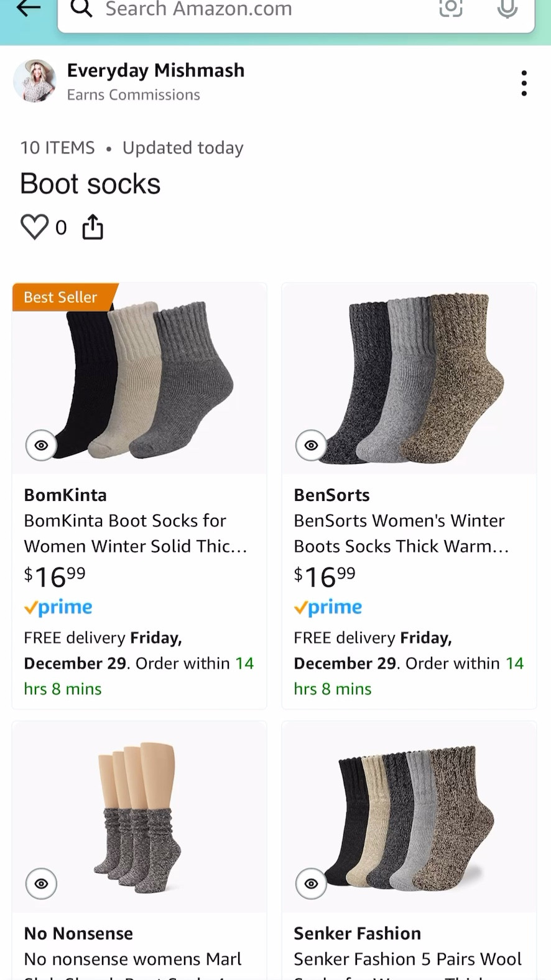This screenshot has width=551, height=980.
Task: Like the Boot socks list
Action: [35, 227]
